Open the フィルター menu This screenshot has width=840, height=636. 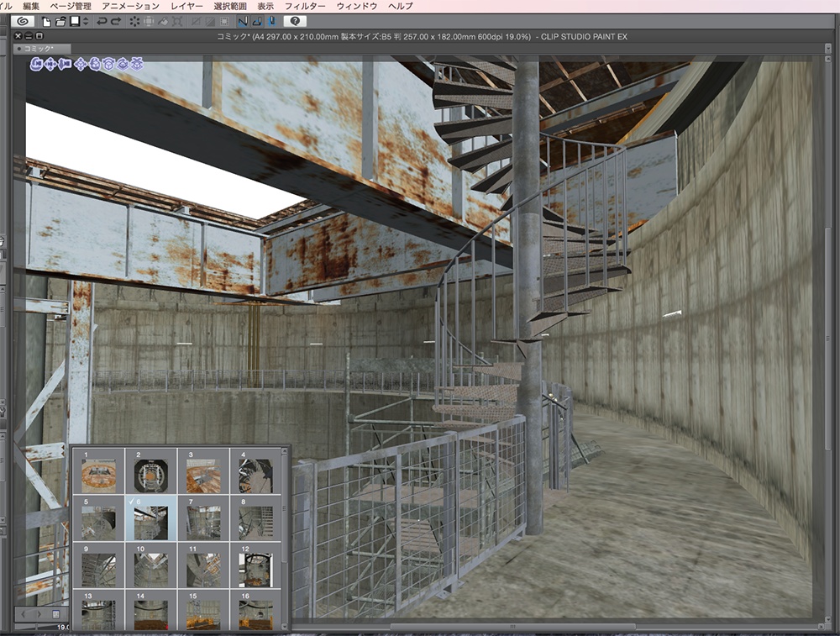coord(305,7)
